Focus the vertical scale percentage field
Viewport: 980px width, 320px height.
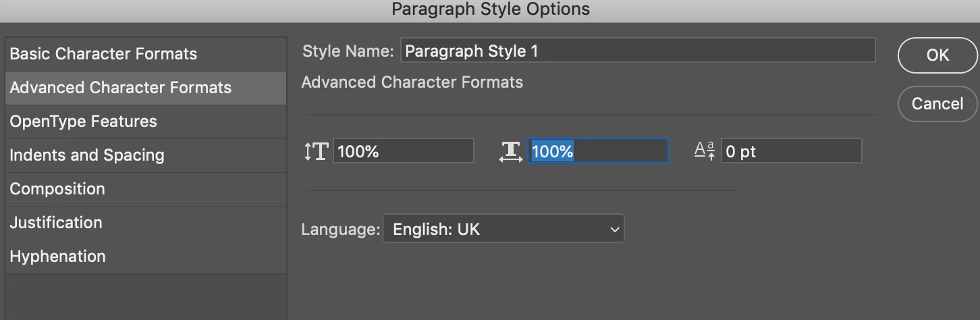tap(403, 151)
